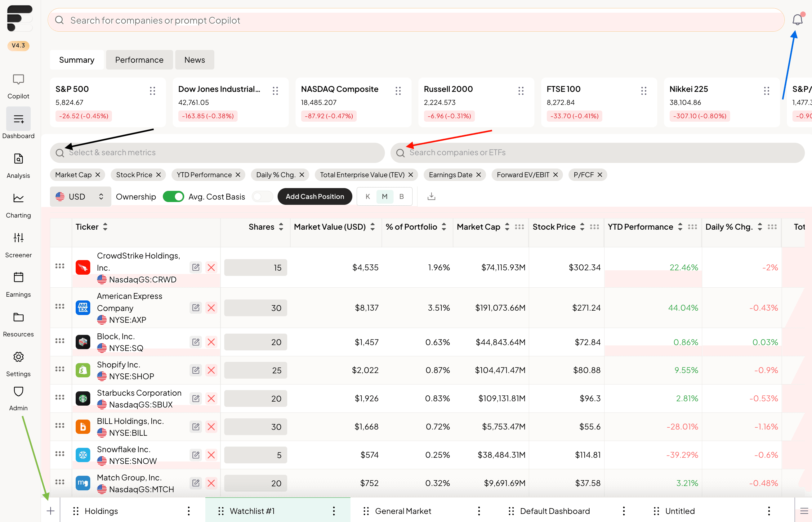Remove the Shopify Inc. row
This screenshot has height=522, width=812.
[211, 370]
